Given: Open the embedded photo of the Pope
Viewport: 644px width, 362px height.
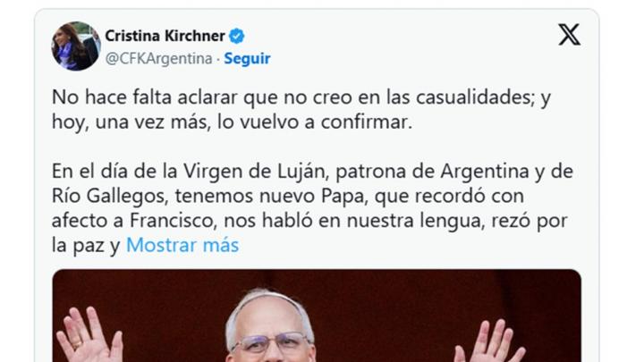Looking at the screenshot, I should pos(317,316).
